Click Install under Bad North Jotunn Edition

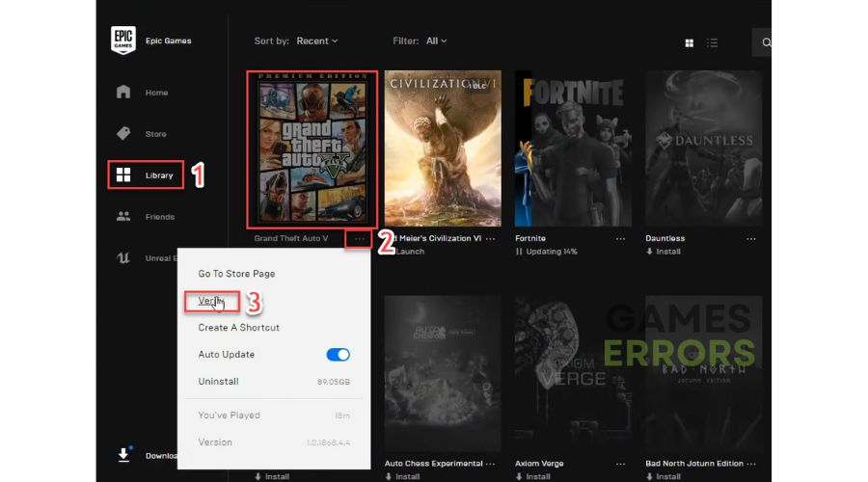(668, 476)
